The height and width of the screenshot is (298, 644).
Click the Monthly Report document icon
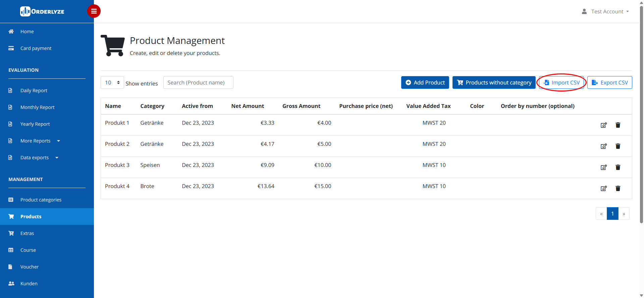[x=10, y=107]
